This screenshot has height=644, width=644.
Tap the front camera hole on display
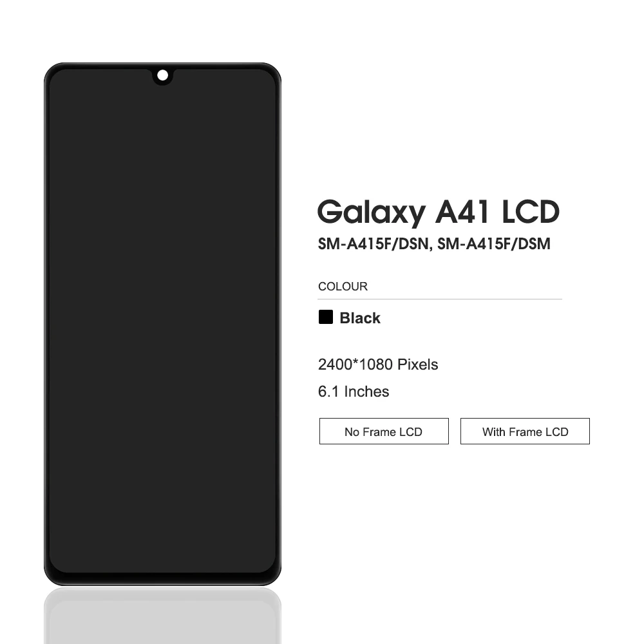[163, 75]
